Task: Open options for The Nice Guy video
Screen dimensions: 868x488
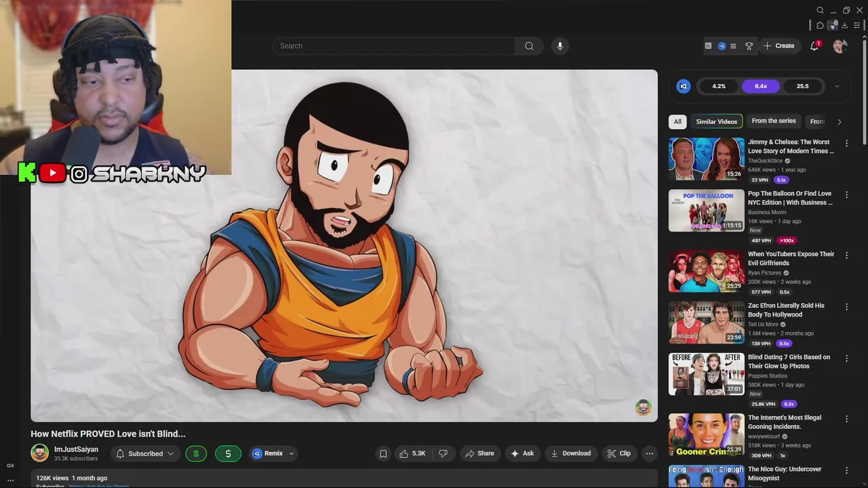Action: pos(846,470)
